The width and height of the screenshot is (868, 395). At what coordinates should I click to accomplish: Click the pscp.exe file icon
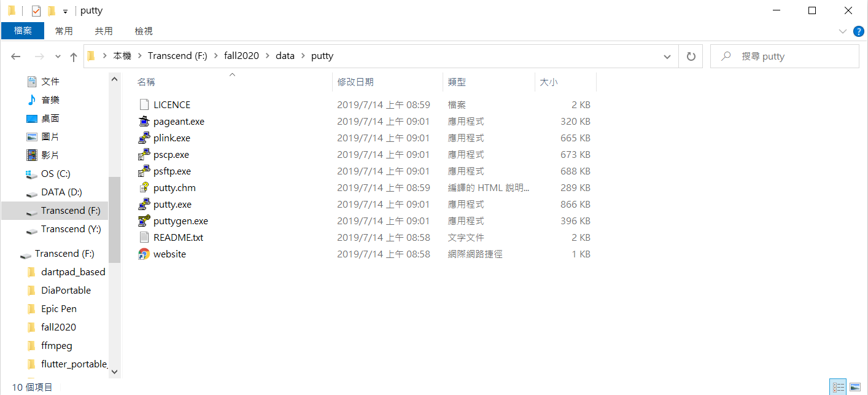pos(144,155)
